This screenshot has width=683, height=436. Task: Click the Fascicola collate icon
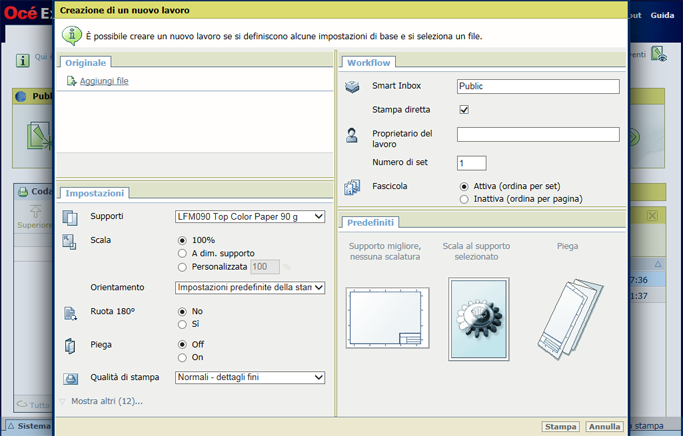[352, 187]
